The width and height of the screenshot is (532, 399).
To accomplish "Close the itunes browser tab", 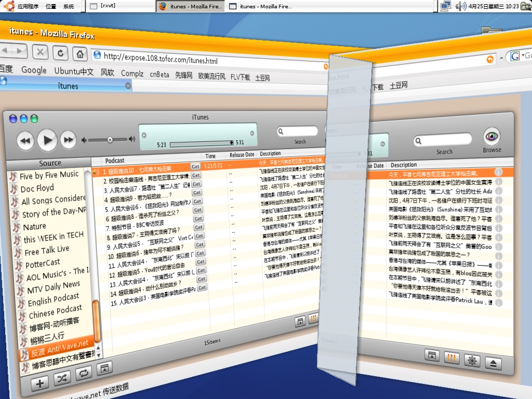I will [x=128, y=86].
